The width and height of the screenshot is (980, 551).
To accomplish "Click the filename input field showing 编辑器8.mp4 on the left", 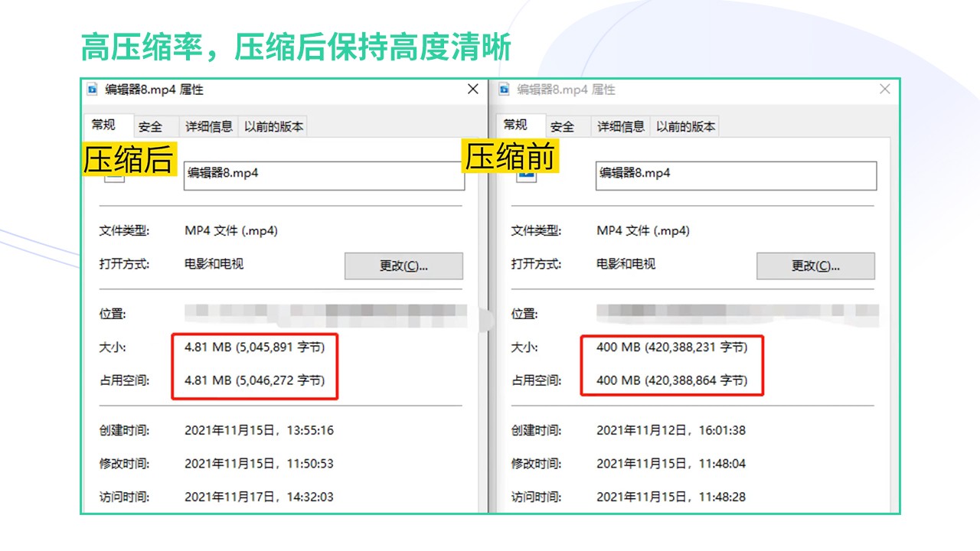I will (x=323, y=176).
